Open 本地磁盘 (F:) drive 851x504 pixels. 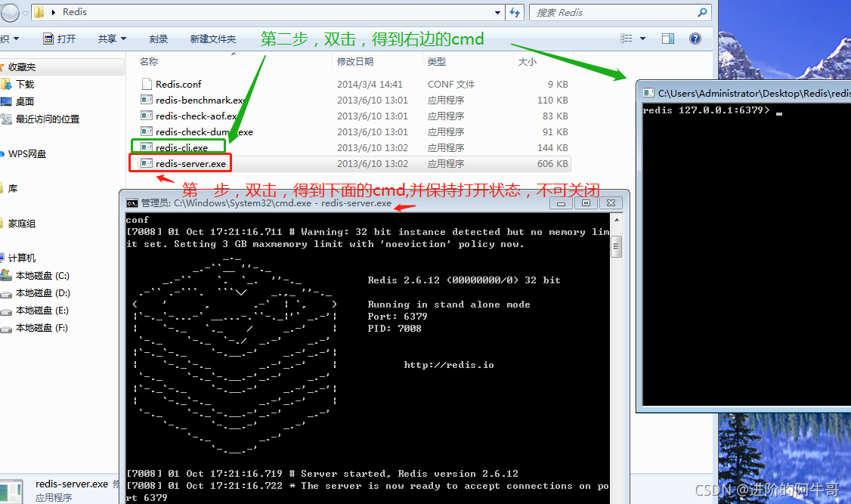[x=42, y=328]
